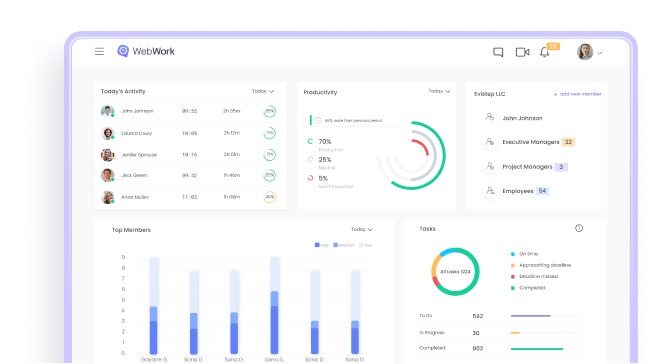This screenshot has height=364, width=666.
Task: Click the High legend swatch
Action: [317, 245]
